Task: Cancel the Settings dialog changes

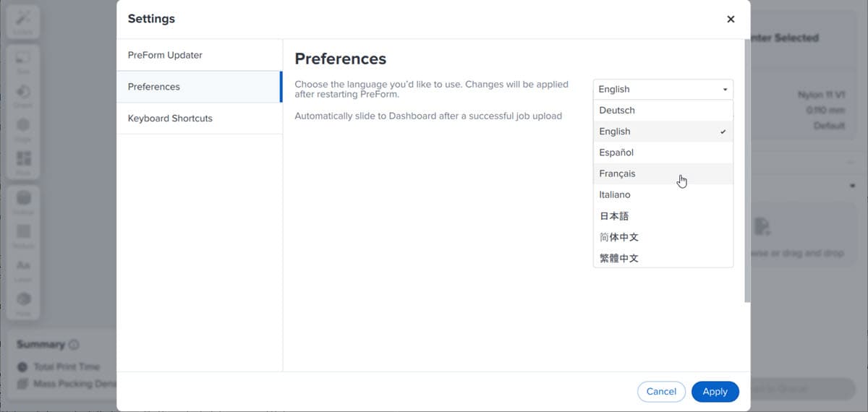Action: pos(661,391)
